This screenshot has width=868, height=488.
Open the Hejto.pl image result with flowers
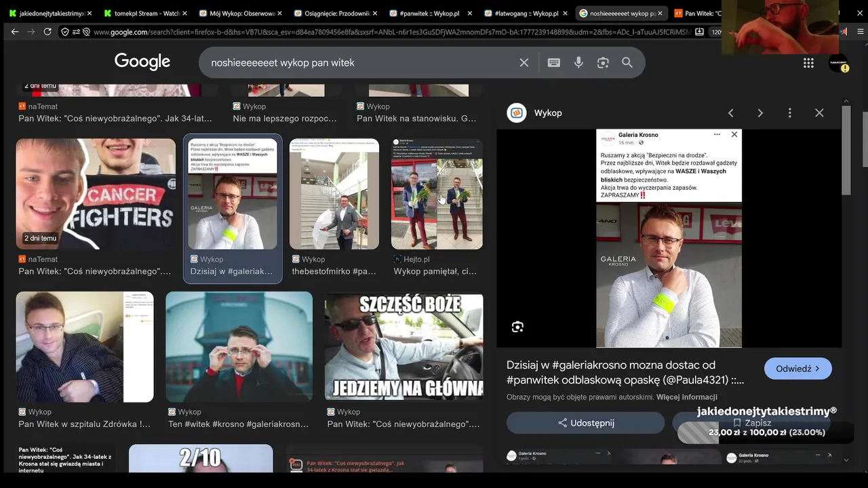(x=437, y=194)
